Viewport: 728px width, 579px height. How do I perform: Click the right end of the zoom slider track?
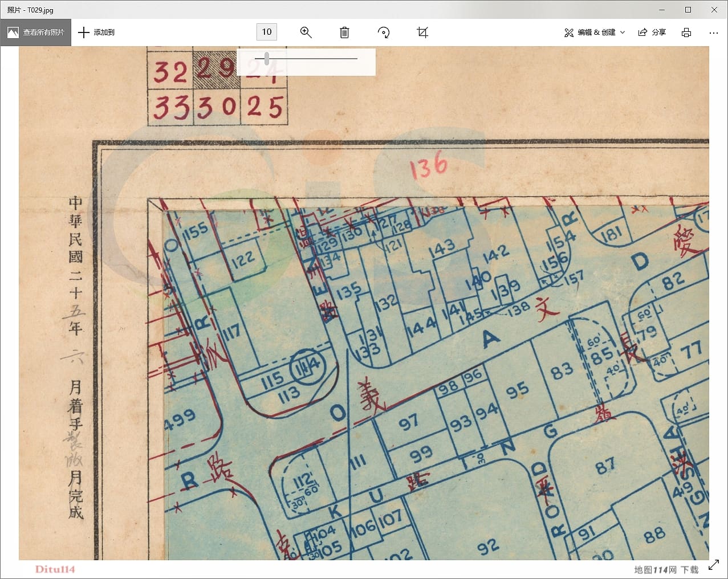click(356, 58)
